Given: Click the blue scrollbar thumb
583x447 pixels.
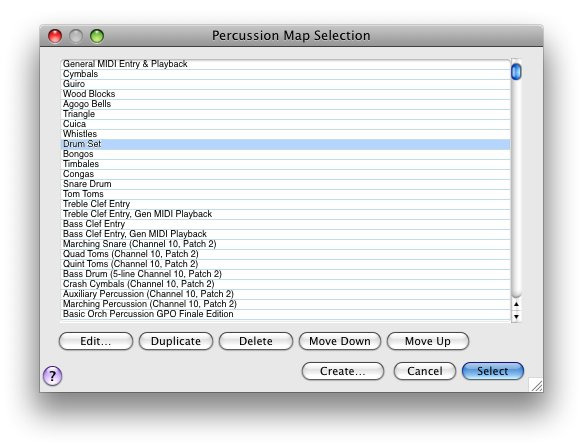Looking at the screenshot, I should click(x=516, y=72).
